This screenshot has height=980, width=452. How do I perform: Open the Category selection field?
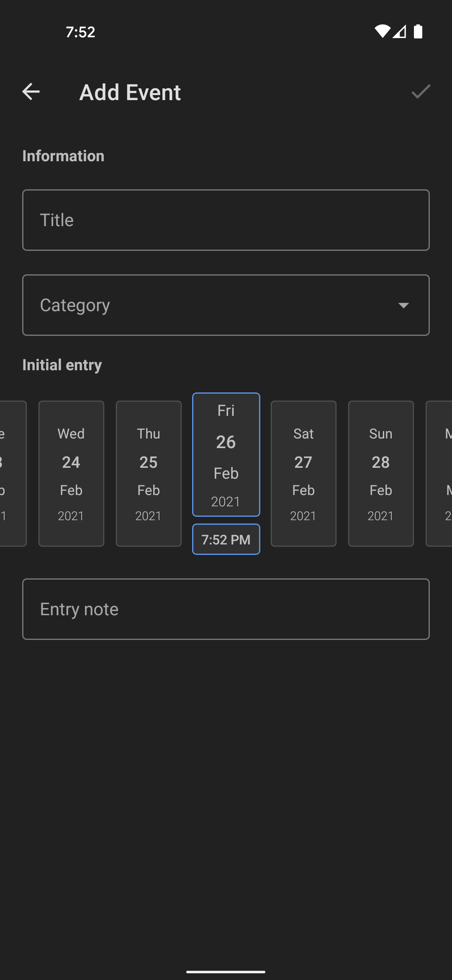(226, 305)
